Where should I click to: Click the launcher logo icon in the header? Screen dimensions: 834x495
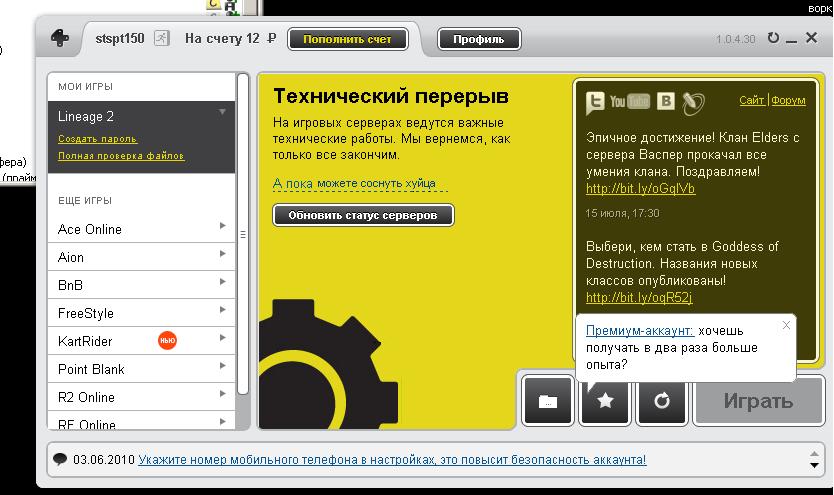[x=60, y=38]
